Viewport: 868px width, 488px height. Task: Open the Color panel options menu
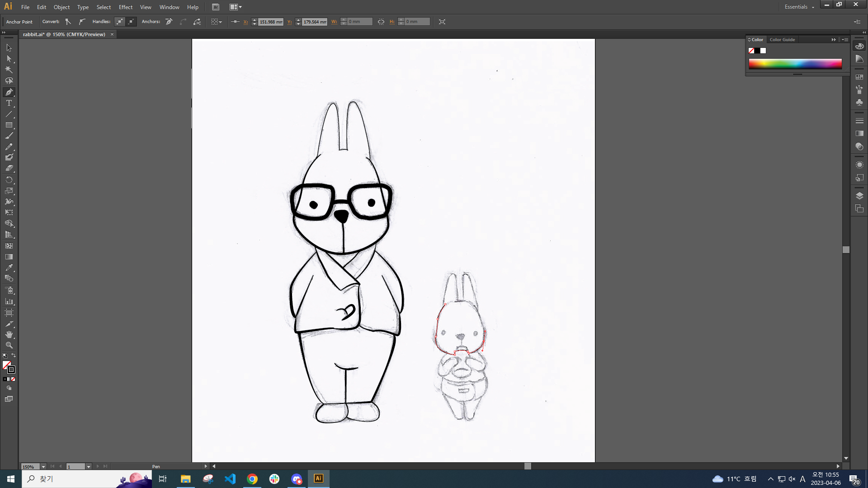(845, 40)
